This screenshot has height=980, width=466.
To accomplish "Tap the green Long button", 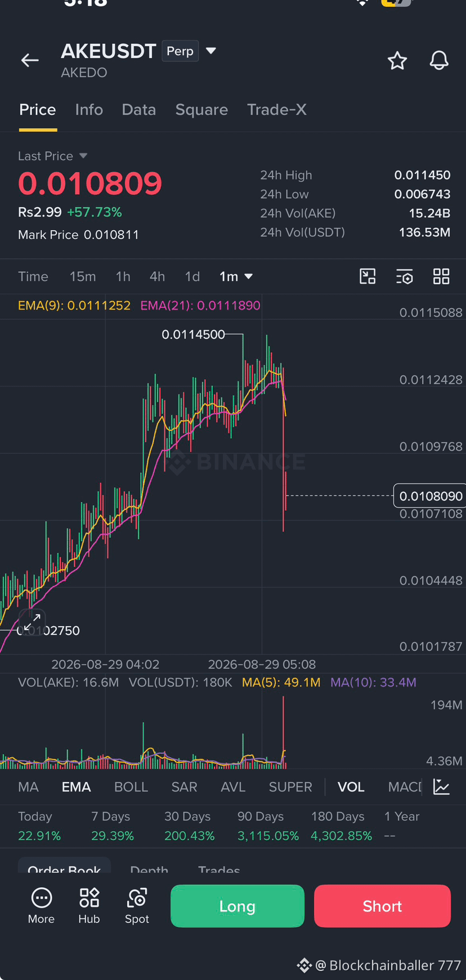I will (238, 906).
